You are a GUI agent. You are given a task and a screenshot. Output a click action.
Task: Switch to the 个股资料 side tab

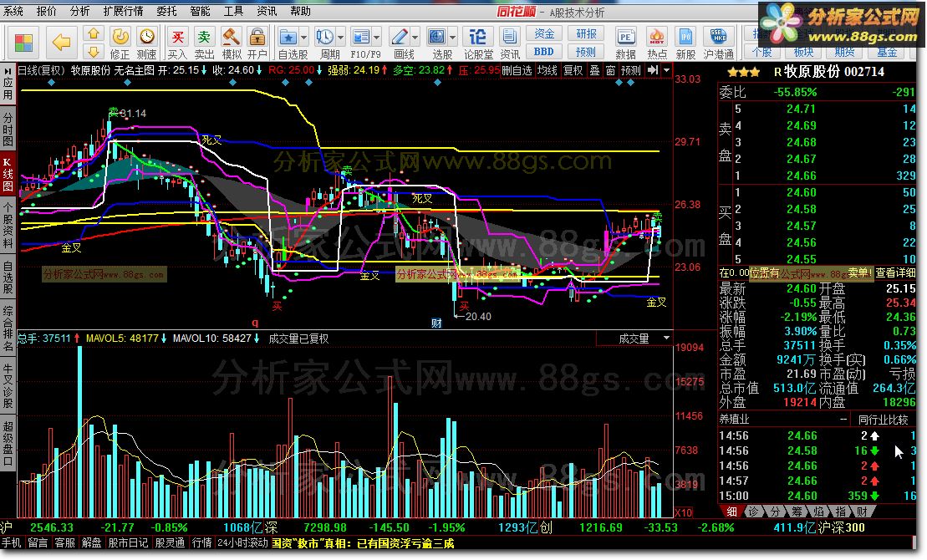[x=8, y=225]
